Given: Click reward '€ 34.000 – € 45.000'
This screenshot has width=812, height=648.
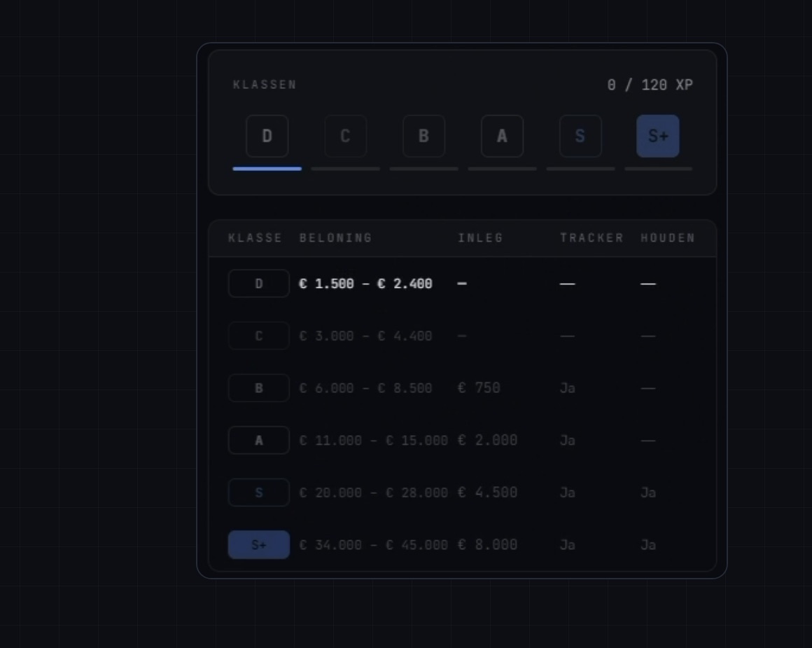Looking at the screenshot, I should click(374, 545).
